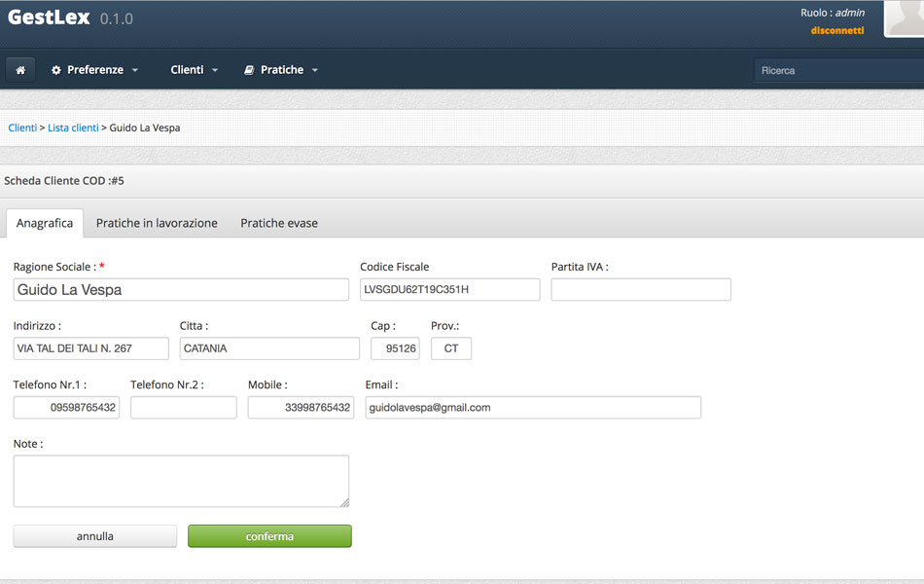Click the Mobile number field
Viewport: 924px width, 584px height.
(x=302, y=408)
